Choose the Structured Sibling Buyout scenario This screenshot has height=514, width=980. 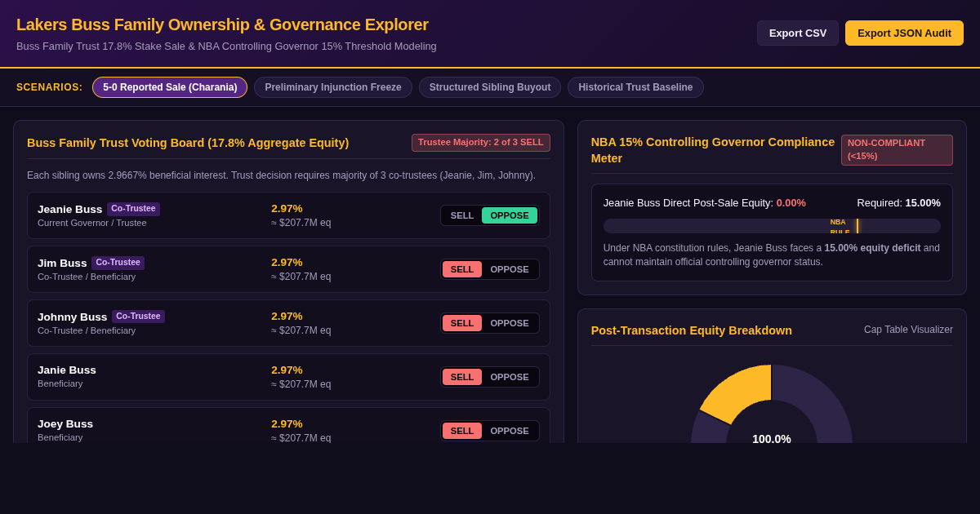point(490,87)
